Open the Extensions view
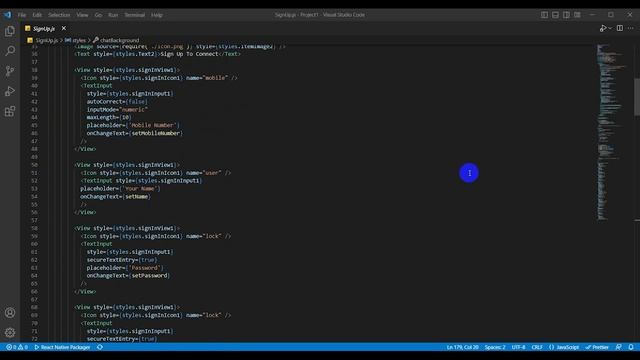Screen dimensions: 640x360 click(10, 111)
